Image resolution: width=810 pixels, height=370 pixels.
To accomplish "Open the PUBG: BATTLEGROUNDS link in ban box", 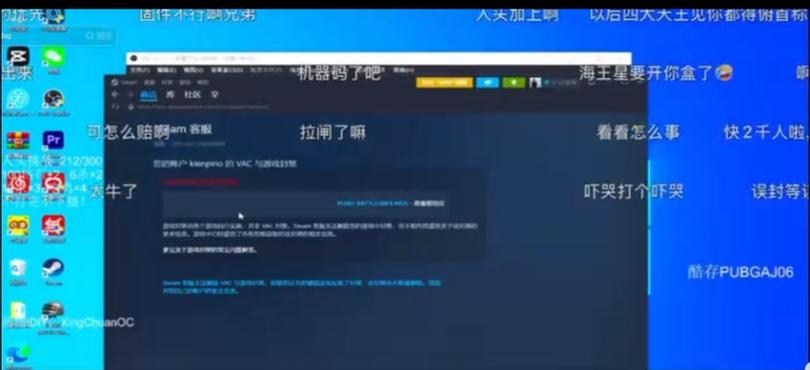I will coord(373,204).
